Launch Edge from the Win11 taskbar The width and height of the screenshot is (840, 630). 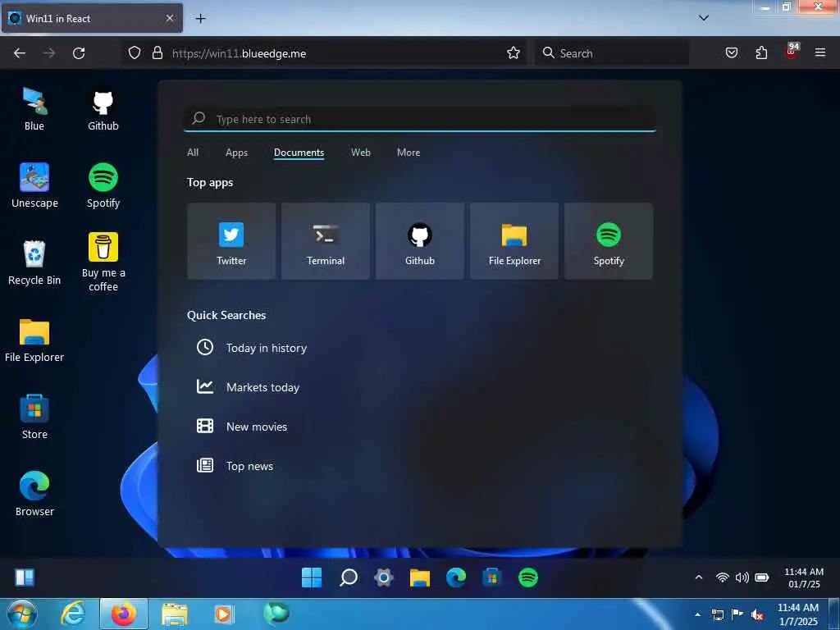point(456,577)
